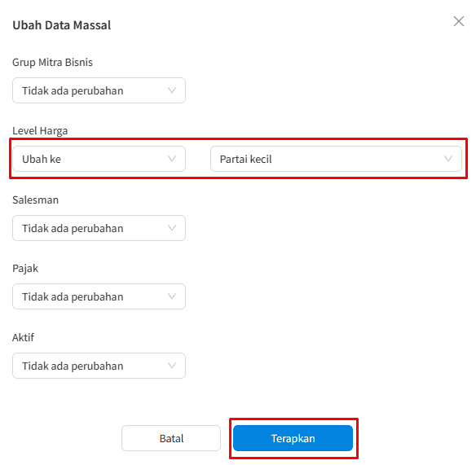
Task: Click the Batal button
Action: coord(171,438)
